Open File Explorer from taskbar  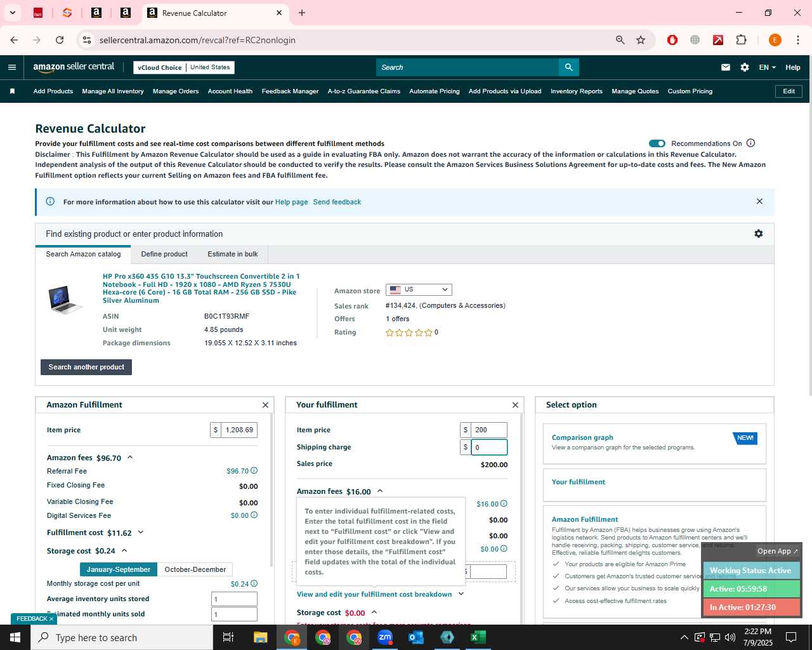click(261, 637)
